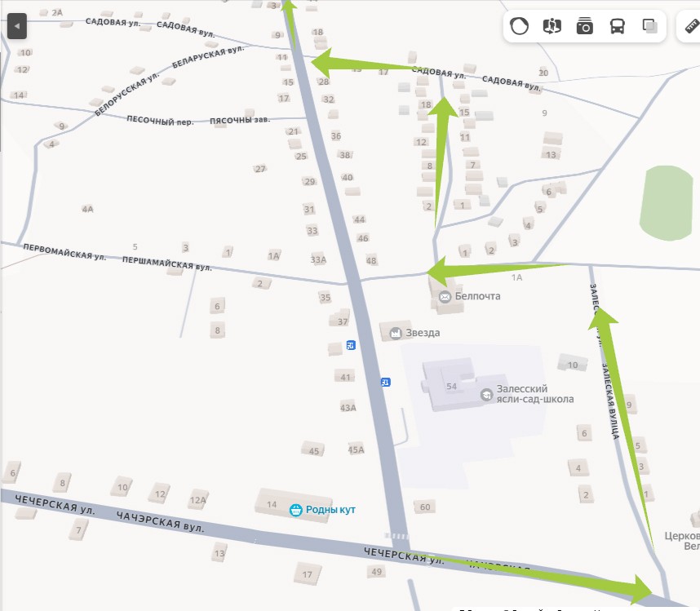Enable street panoramas view
Viewport: 700px width, 611px height.
pos(552,26)
